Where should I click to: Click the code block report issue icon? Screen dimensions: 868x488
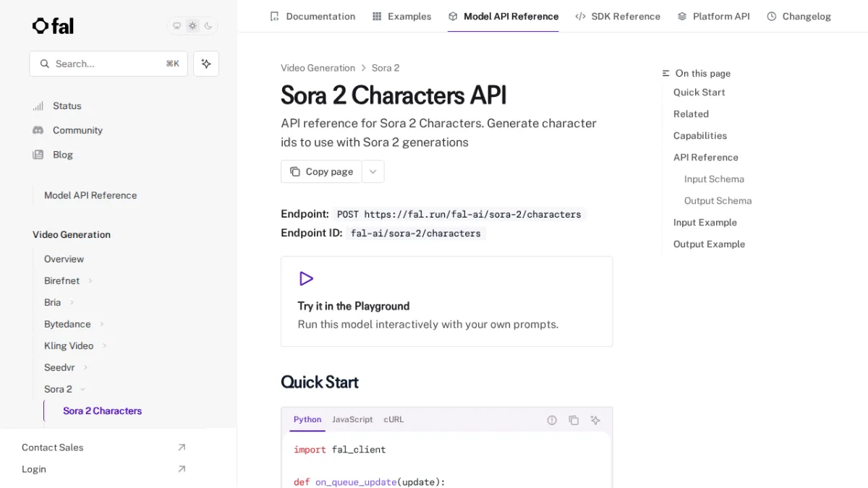click(x=552, y=420)
